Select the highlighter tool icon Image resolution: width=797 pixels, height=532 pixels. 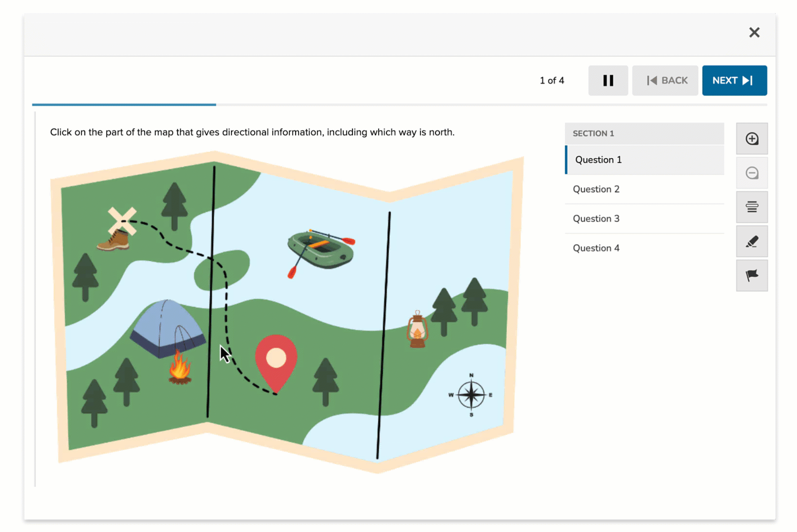pos(751,241)
